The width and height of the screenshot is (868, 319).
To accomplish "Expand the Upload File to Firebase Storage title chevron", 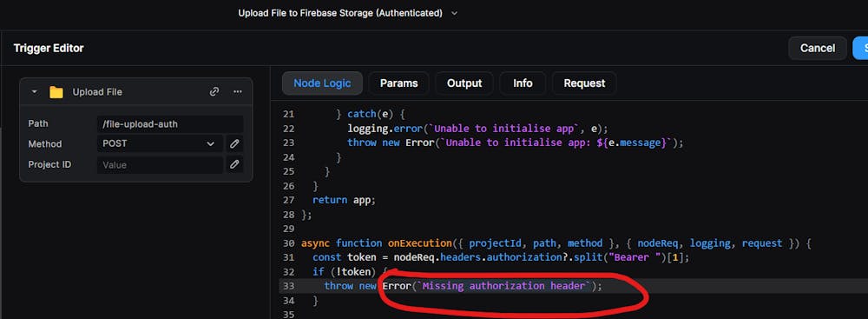I will click(455, 13).
